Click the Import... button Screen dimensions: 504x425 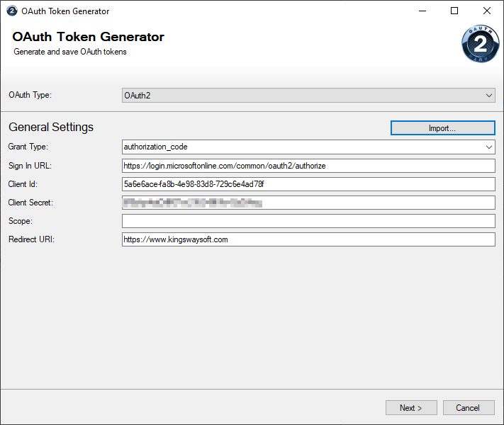pyautogui.click(x=442, y=128)
